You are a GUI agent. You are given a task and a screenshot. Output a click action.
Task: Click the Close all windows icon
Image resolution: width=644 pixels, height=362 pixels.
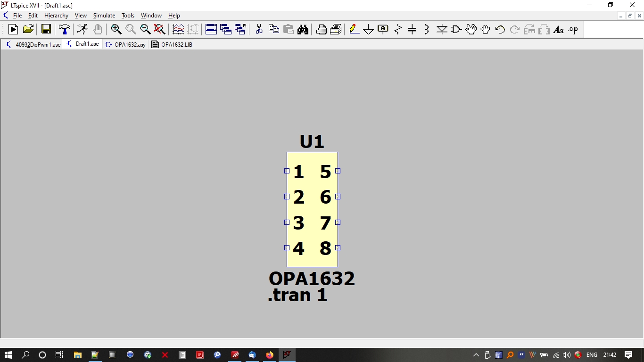240,30
